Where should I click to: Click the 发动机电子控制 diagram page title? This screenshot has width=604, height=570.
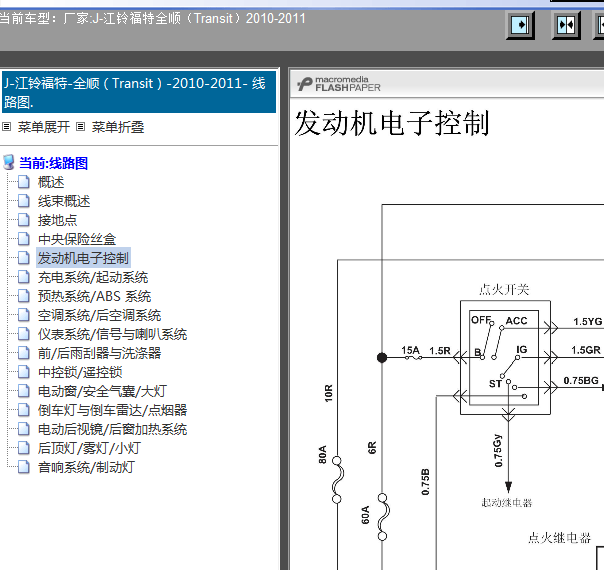tap(392, 123)
